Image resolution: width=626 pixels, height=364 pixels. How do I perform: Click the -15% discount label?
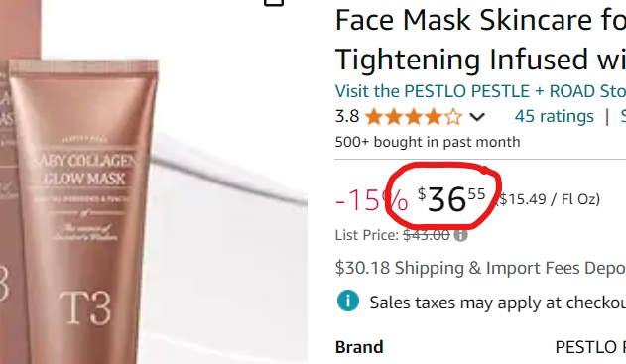(x=371, y=199)
